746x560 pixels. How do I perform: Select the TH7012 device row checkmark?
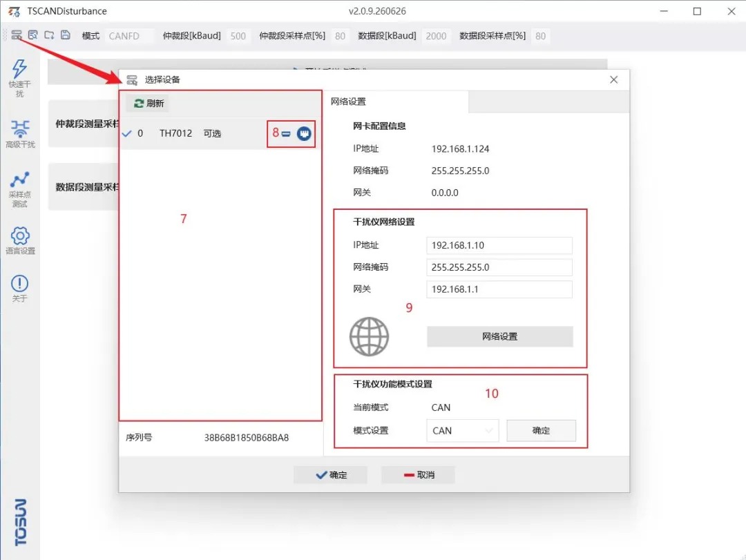[x=126, y=134]
